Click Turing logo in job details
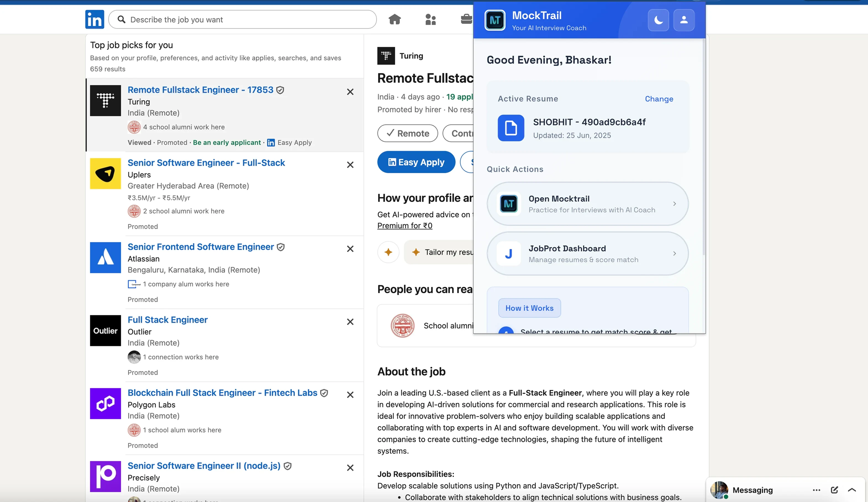The height and width of the screenshot is (502, 868). [386, 56]
